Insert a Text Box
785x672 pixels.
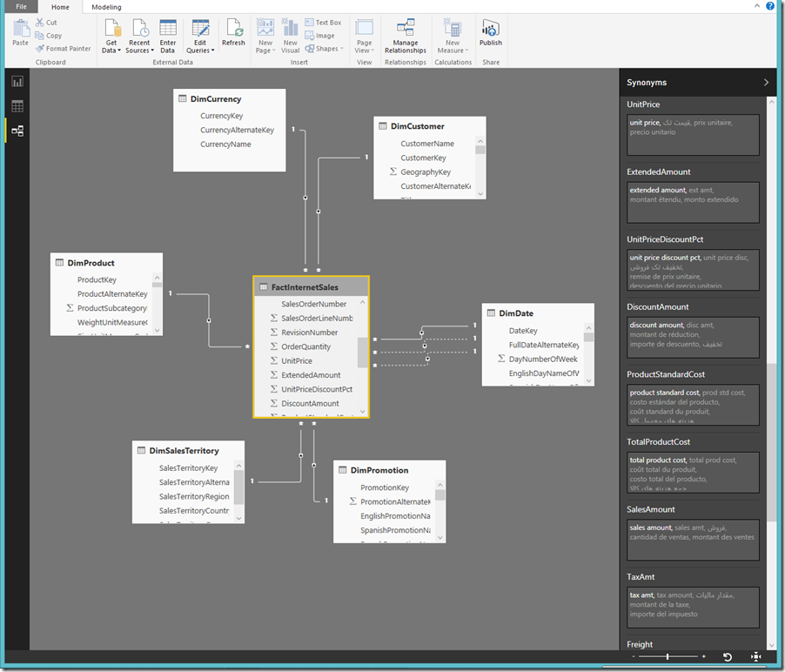click(323, 23)
